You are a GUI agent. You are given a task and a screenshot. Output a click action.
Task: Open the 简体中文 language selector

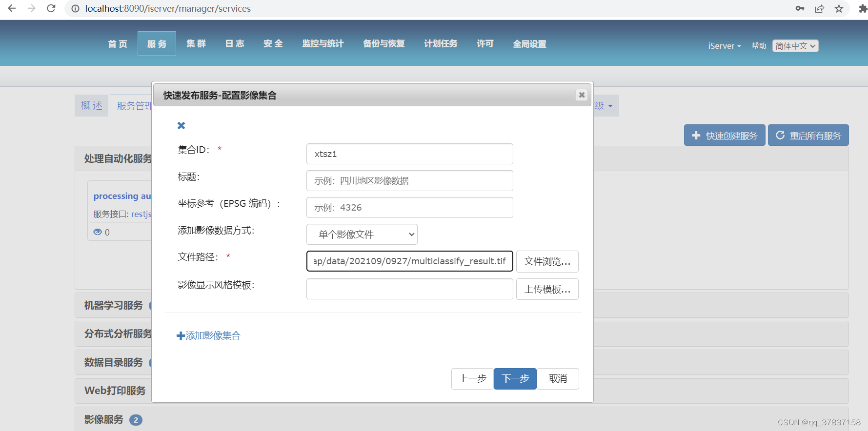[x=795, y=46]
